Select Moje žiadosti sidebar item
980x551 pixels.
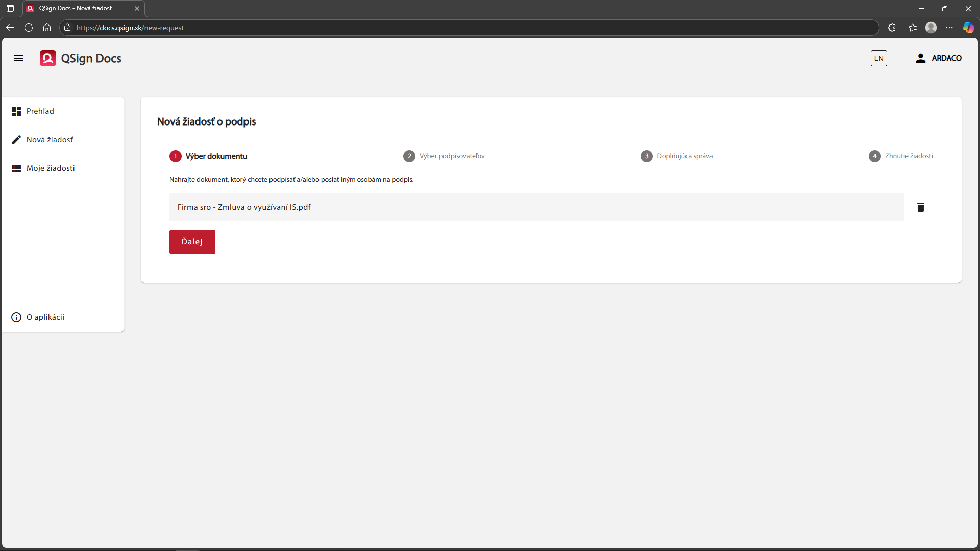(x=51, y=168)
